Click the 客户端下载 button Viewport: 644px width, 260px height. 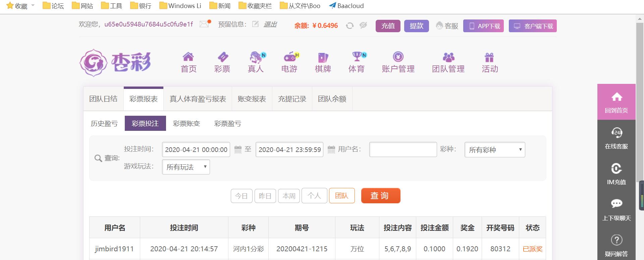click(x=533, y=26)
